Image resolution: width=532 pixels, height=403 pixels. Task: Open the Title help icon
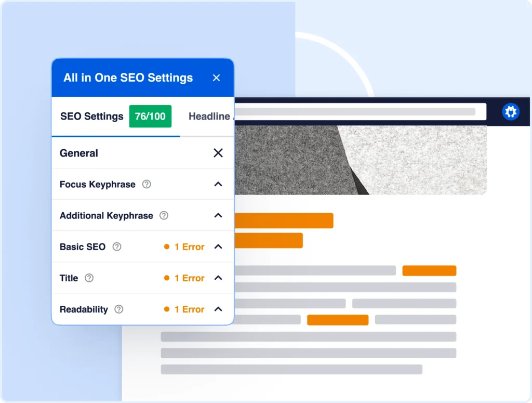89,278
